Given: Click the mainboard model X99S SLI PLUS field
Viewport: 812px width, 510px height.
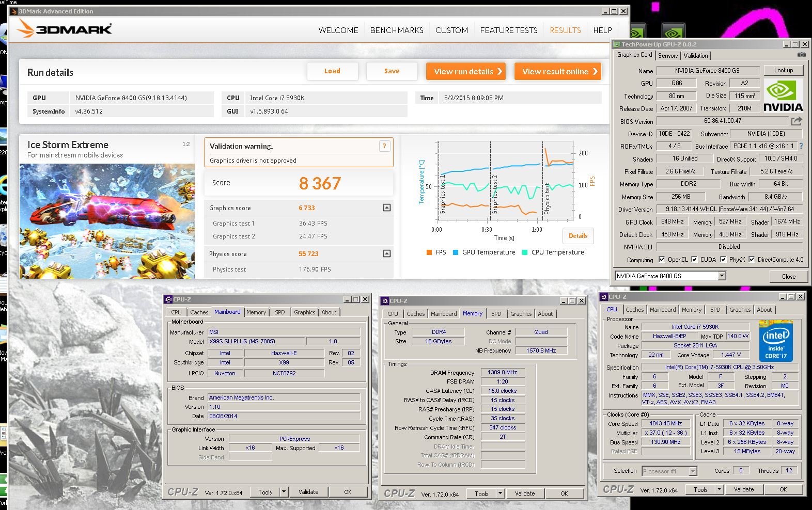Looking at the screenshot, I should pos(256,341).
